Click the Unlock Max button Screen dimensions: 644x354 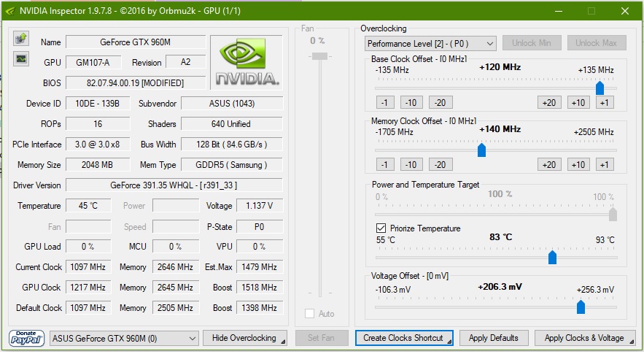(597, 43)
